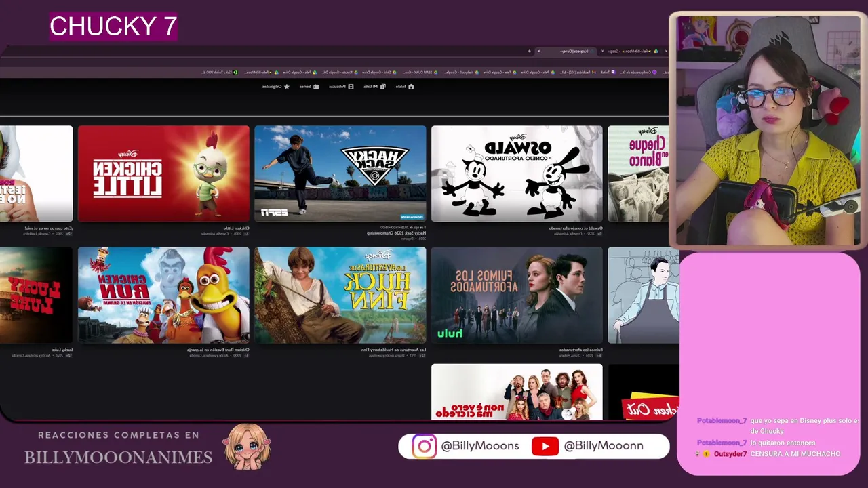The image size is (868, 488).
Task: Open the Chicken Little movie thumbnail
Action: tap(163, 174)
